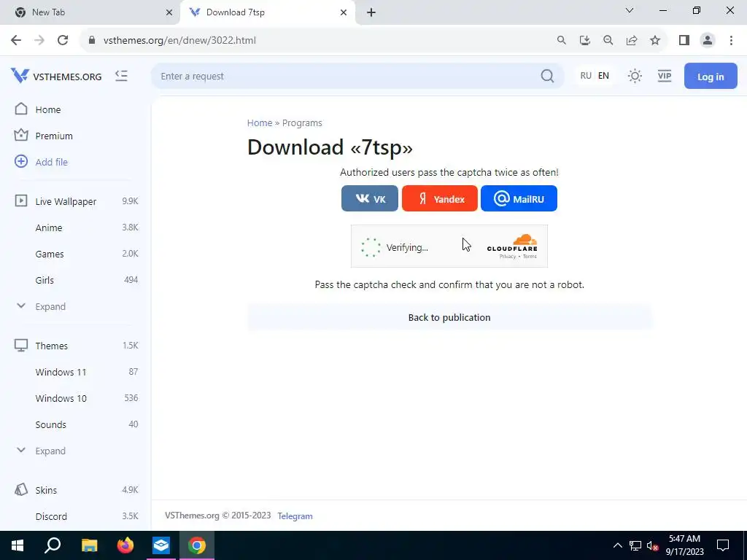The image size is (747, 560).
Task: Reload the page
Action: click(x=63, y=40)
